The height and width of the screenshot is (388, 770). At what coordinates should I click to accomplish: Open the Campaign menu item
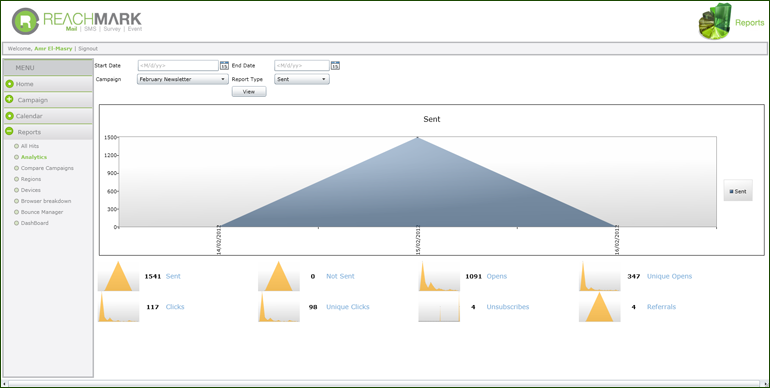[48, 100]
